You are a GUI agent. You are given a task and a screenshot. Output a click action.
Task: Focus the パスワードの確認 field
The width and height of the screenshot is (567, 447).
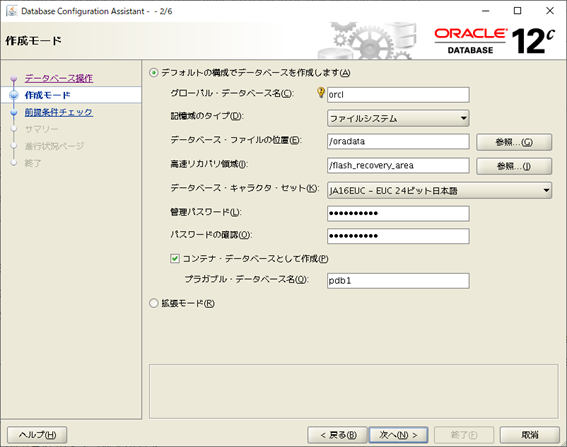(398, 236)
